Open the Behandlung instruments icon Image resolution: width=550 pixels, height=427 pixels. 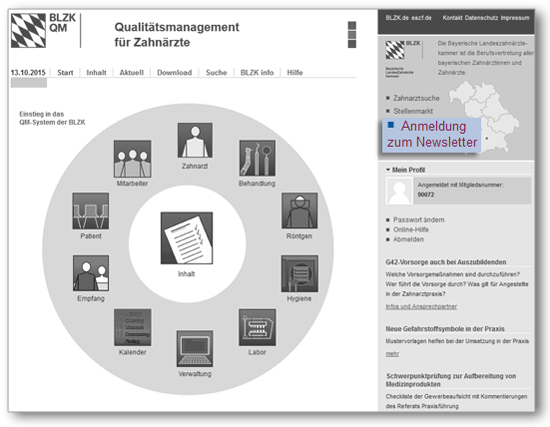(257, 158)
